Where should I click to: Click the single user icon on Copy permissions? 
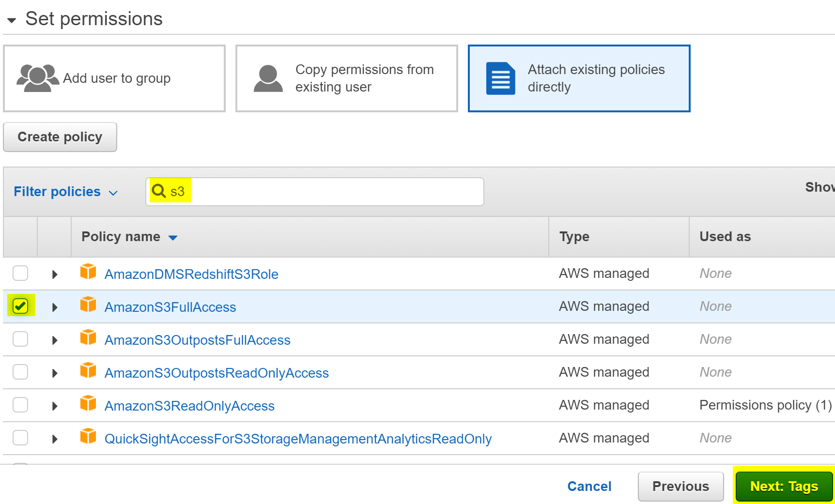pos(268,78)
